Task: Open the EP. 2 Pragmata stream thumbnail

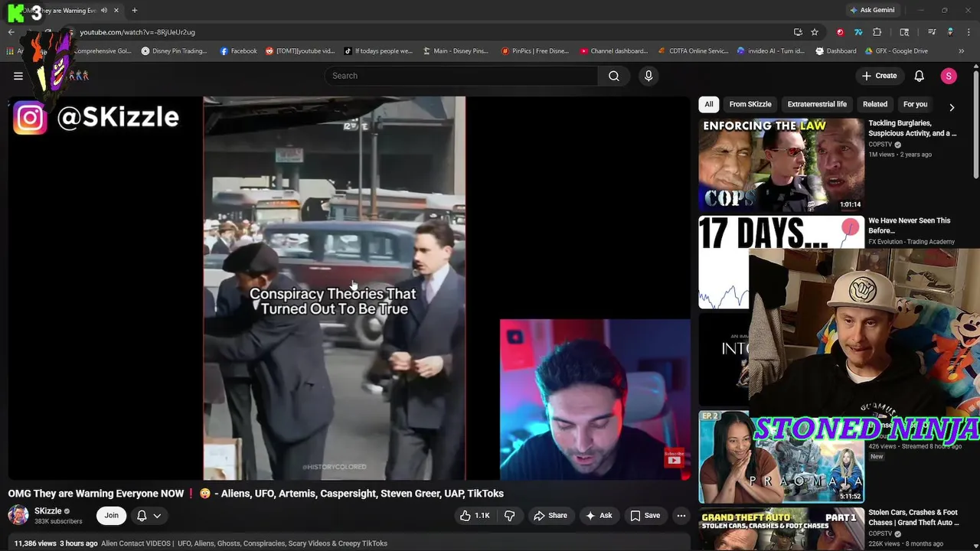Action: (781, 458)
